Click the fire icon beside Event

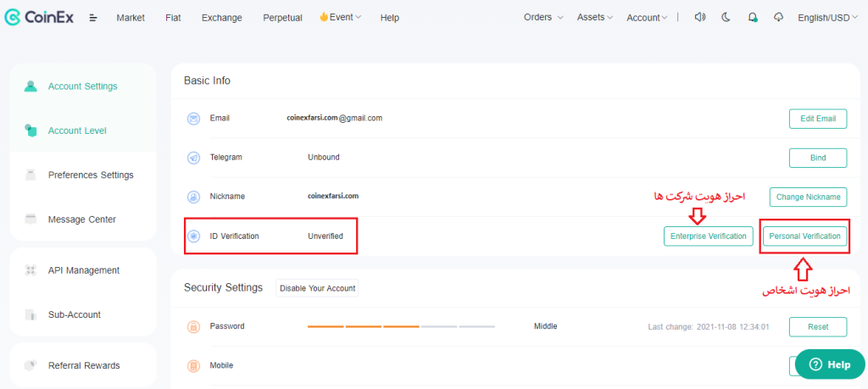pyautogui.click(x=324, y=17)
